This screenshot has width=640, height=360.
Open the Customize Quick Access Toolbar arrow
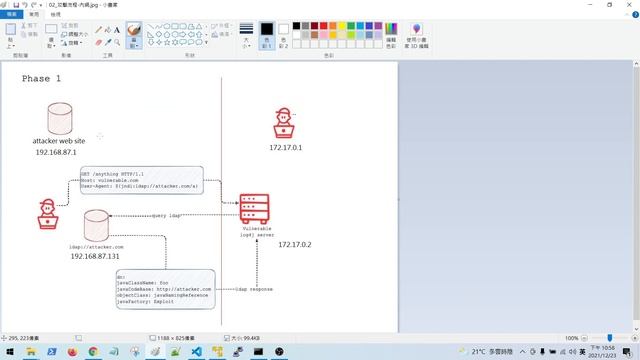tap(41, 5)
